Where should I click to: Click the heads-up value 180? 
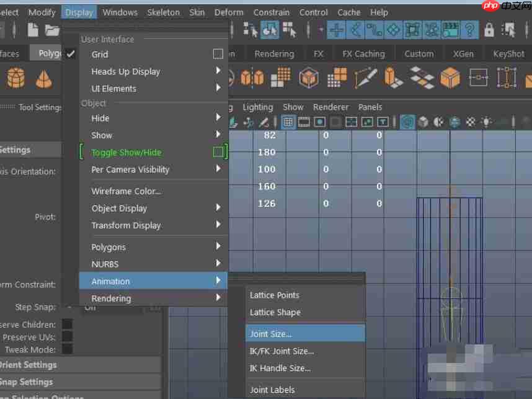pos(267,152)
